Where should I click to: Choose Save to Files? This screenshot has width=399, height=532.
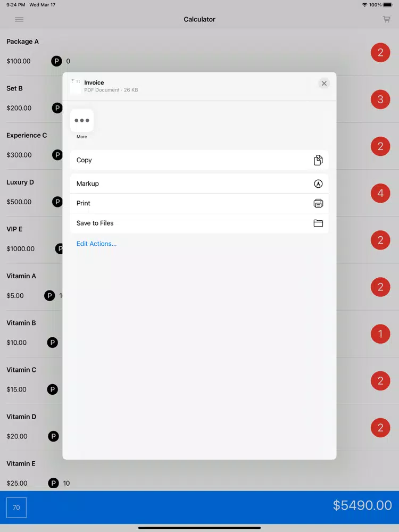[199, 223]
